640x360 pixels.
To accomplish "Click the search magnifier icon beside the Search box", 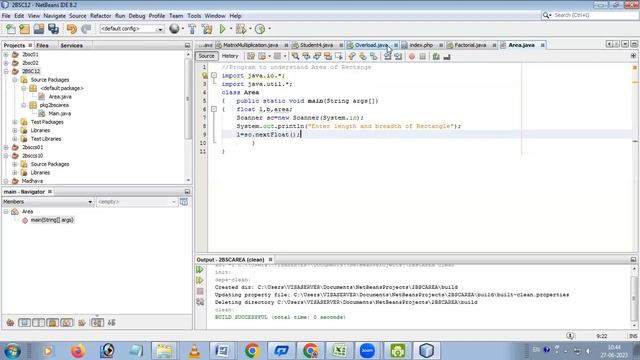I will coord(547,15).
